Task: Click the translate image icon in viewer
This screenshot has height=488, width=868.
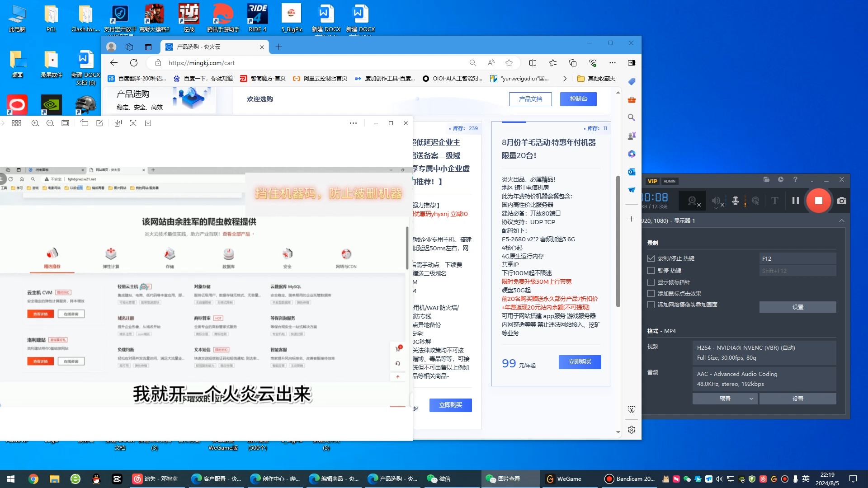Action: [x=118, y=123]
